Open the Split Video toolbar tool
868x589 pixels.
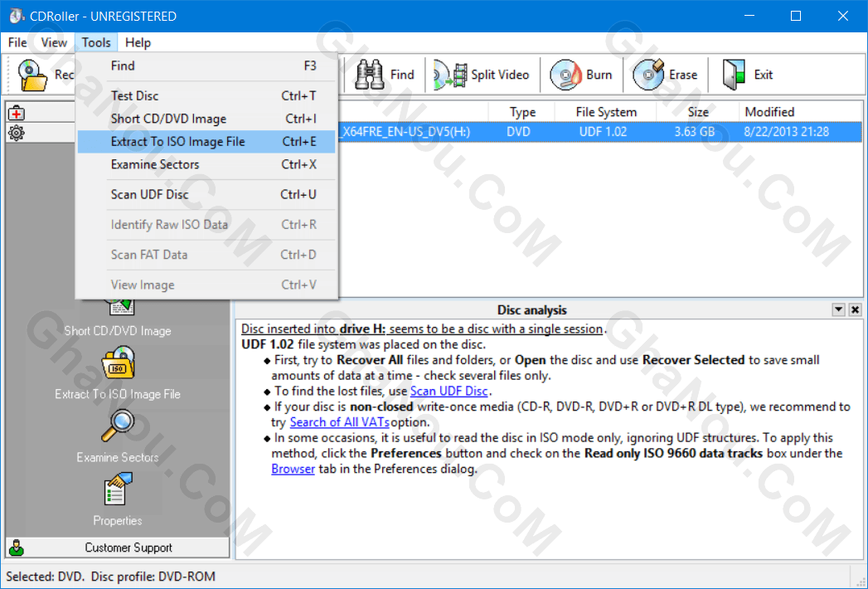[482, 75]
